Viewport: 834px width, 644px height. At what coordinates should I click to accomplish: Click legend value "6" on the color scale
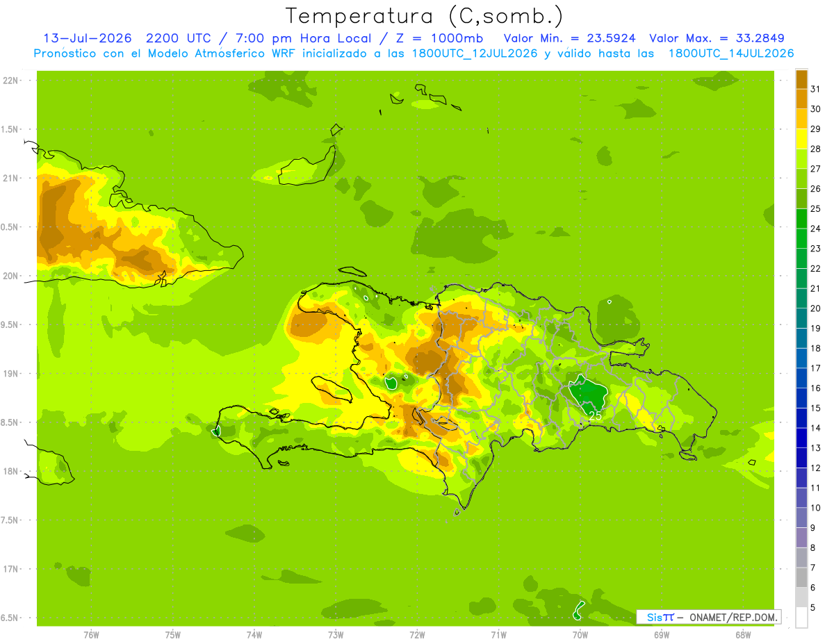coord(813,588)
